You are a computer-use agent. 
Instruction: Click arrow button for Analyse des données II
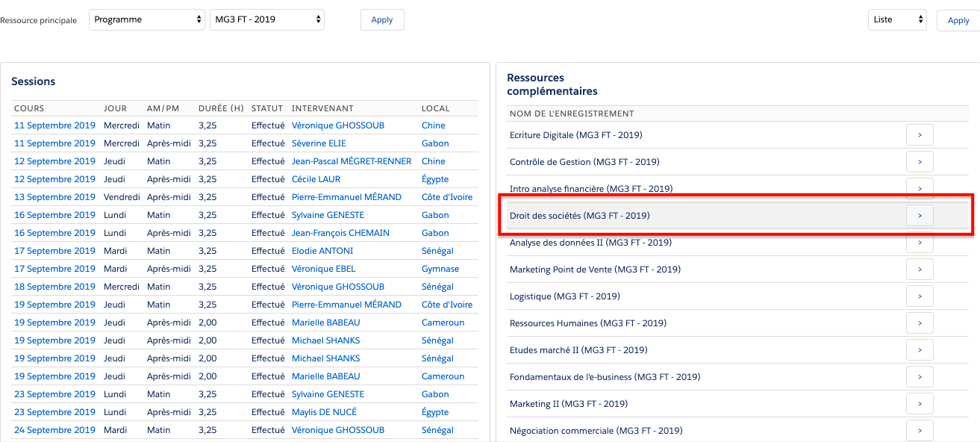tap(920, 243)
